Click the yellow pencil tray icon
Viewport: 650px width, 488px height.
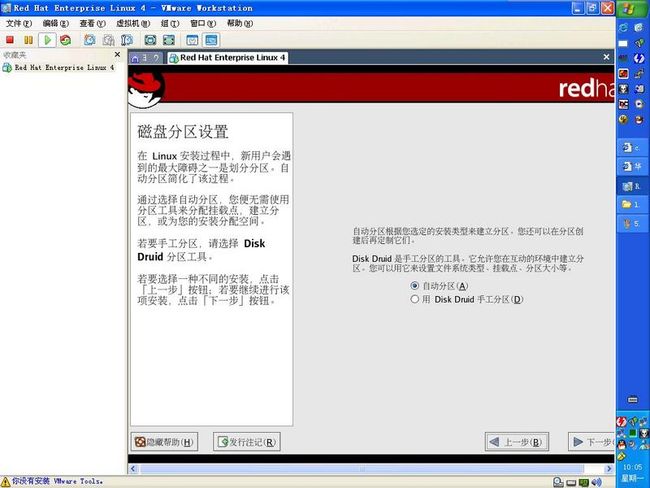pos(621,456)
